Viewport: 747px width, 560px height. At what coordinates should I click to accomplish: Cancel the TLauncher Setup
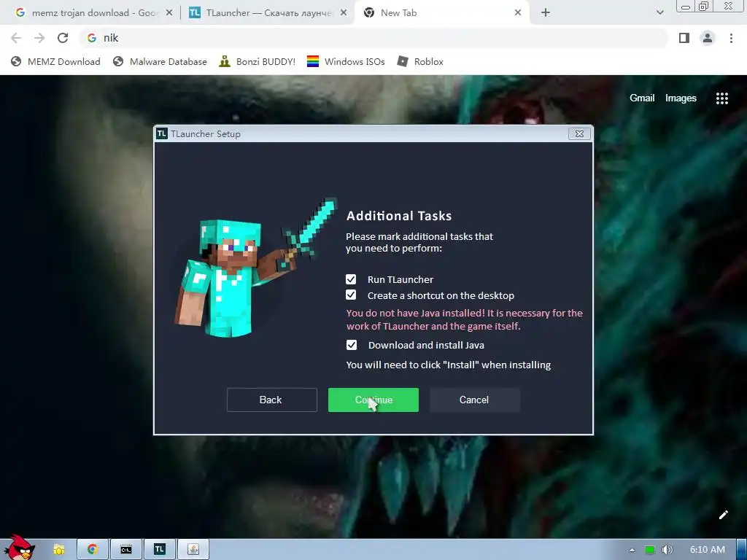(474, 400)
